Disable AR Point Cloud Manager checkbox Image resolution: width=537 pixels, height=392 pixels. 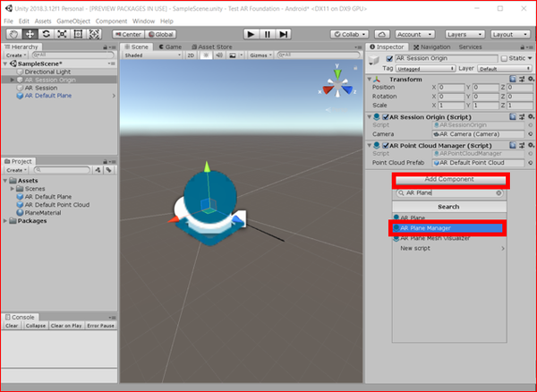[386, 146]
